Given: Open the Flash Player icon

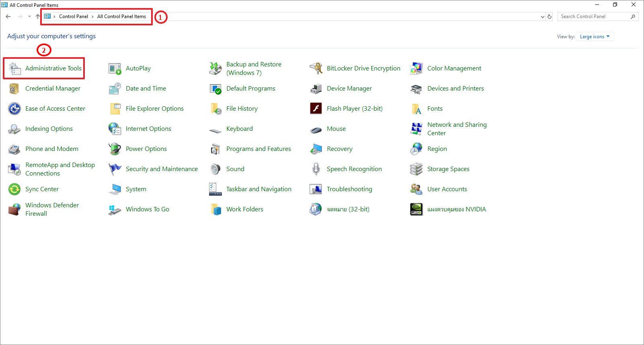Looking at the screenshot, I should (x=316, y=109).
